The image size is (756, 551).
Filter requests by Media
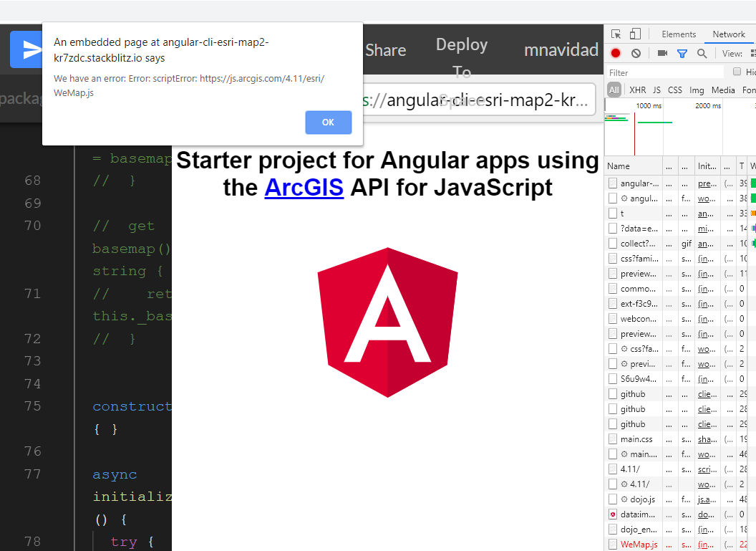click(x=723, y=90)
